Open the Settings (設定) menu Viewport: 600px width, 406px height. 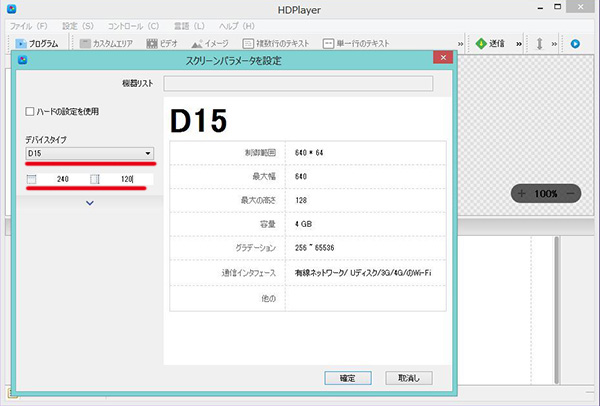tap(78, 26)
